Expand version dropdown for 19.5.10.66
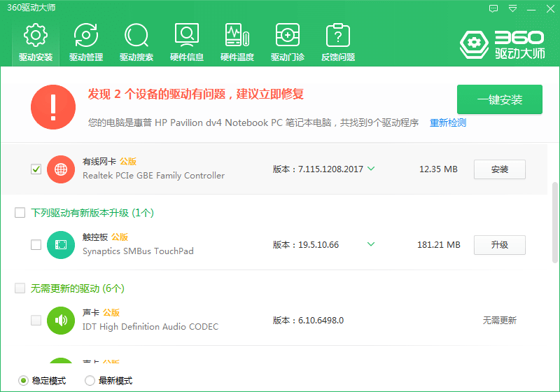The height and width of the screenshot is (392, 560). pyautogui.click(x=371, y=244)
